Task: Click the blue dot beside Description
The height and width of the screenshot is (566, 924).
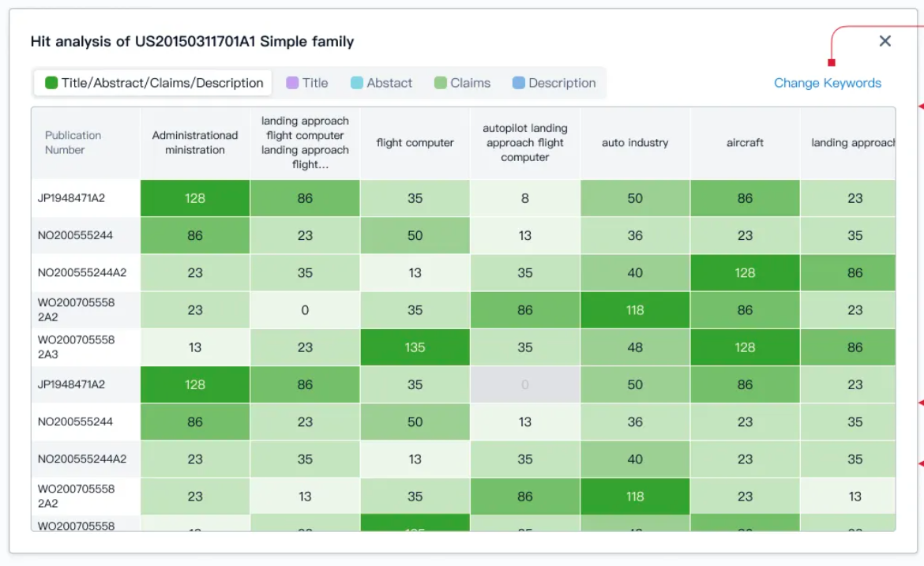Action: [x=518, y=82]
